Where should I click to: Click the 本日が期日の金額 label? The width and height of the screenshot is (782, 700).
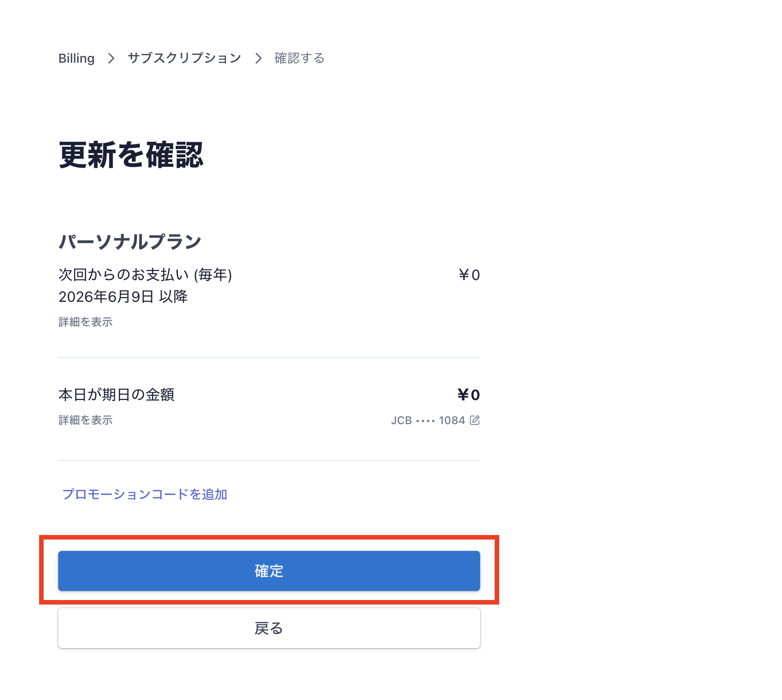tap(116, 395)
